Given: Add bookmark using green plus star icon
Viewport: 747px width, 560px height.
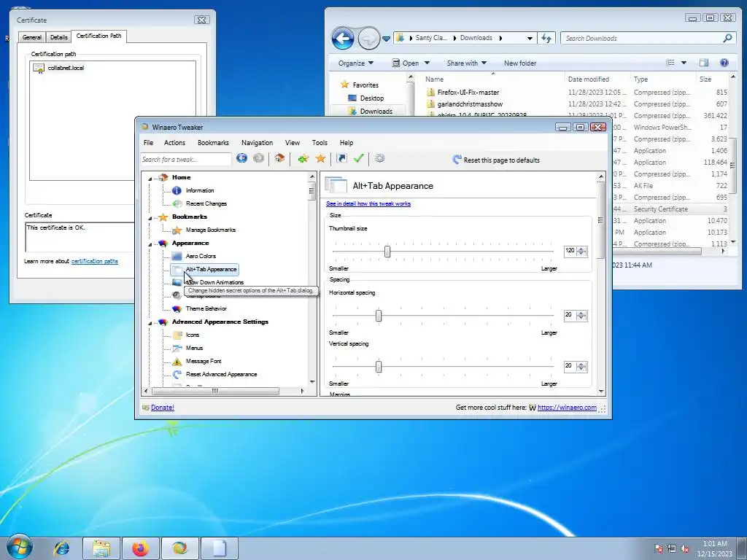Looking at the screenshot, I should point(303,158).
